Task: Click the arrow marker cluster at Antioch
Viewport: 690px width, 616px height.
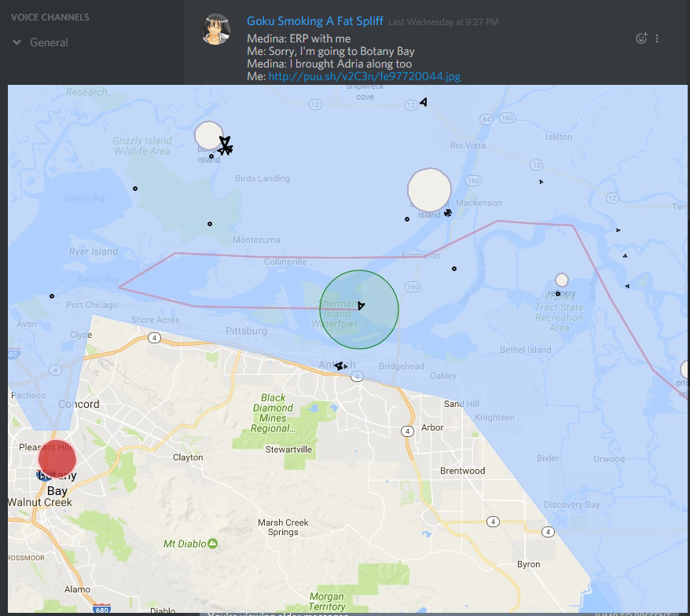Action: tap(340, 366)
